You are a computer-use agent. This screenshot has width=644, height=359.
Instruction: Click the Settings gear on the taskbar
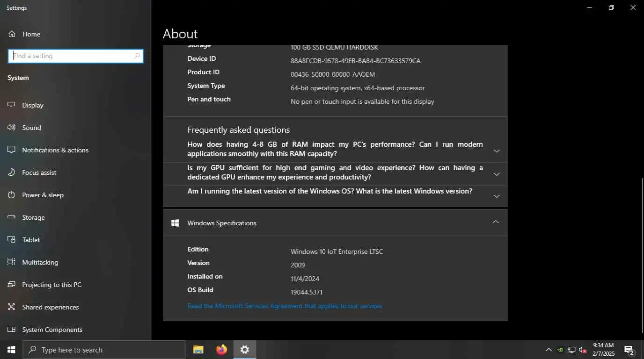[x=245, y=350]
